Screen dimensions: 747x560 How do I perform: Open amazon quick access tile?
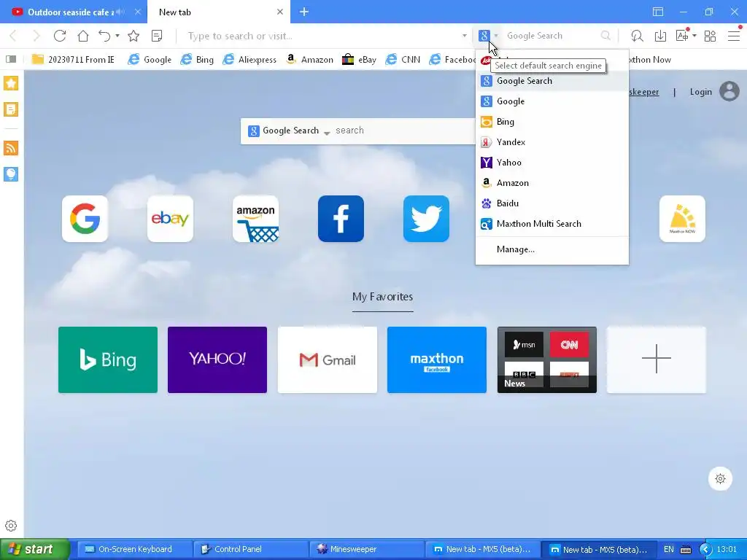[256, 219]
